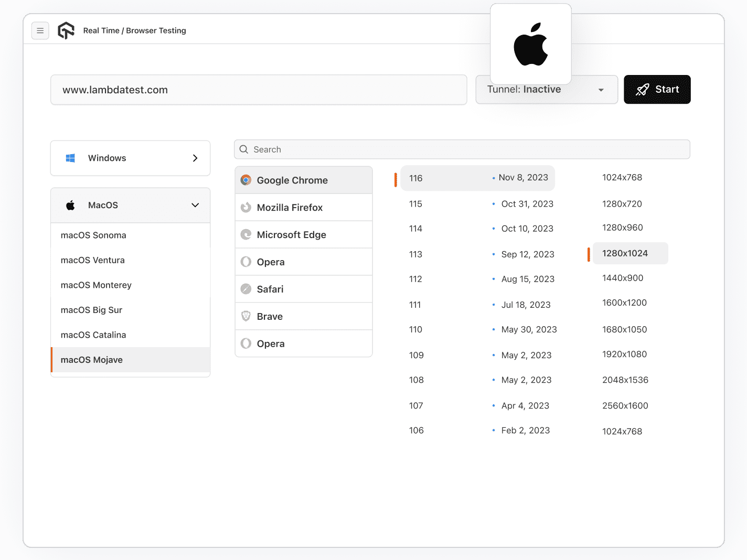The height and width of the screenshot is (560, 747).
Task: Select the macOS Mojave option
Action: (x=91, y=360)
